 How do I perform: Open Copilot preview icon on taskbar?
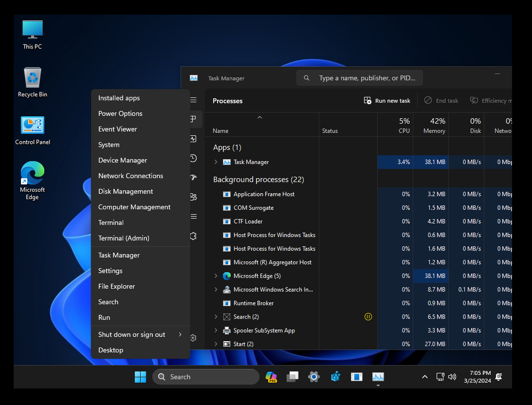[271, 377]
